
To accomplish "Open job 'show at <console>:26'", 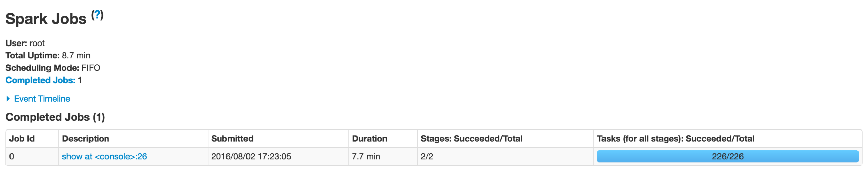I will pyautogui.click(x=104, y=156).
